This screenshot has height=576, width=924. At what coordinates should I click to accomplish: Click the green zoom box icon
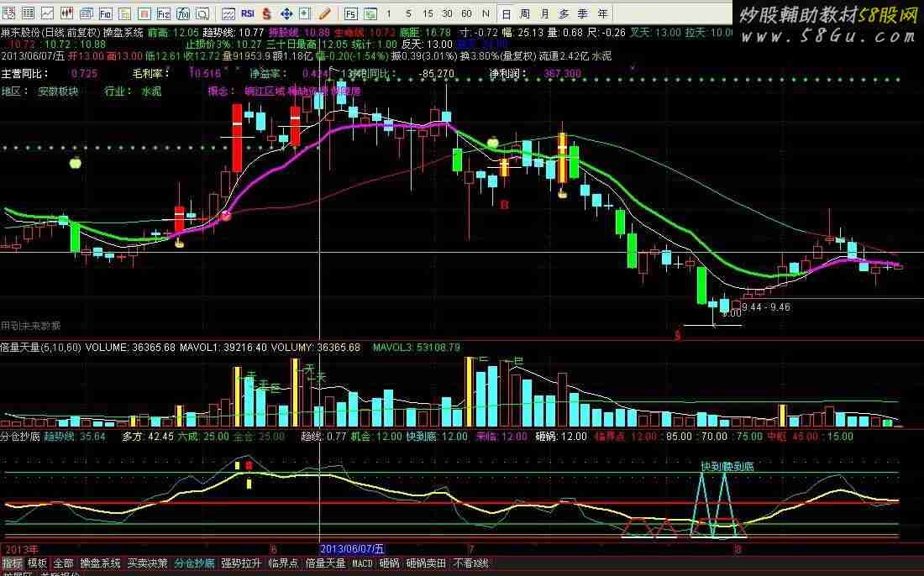click(x=305, y=13)
